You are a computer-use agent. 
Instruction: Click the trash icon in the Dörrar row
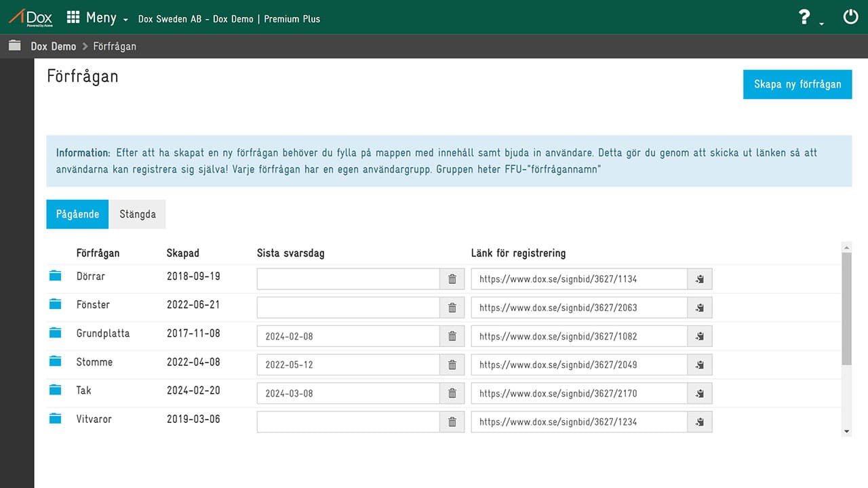[x=452, y=279]
